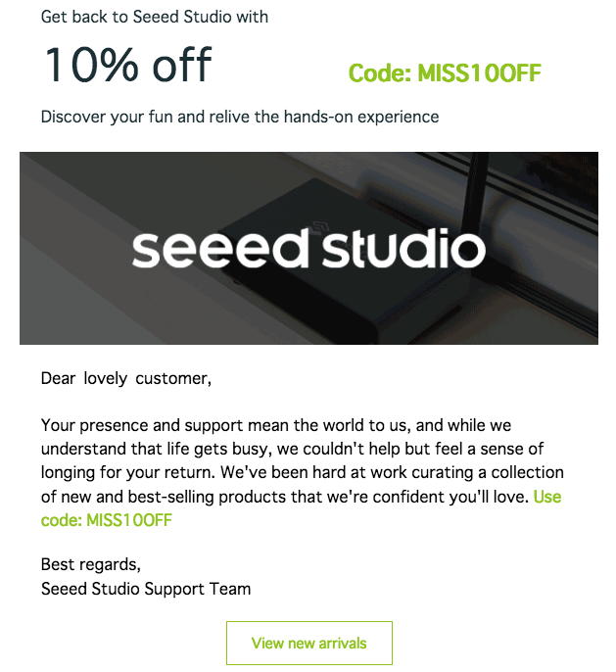Click the View new arrivals button

(x=308, y=644)
